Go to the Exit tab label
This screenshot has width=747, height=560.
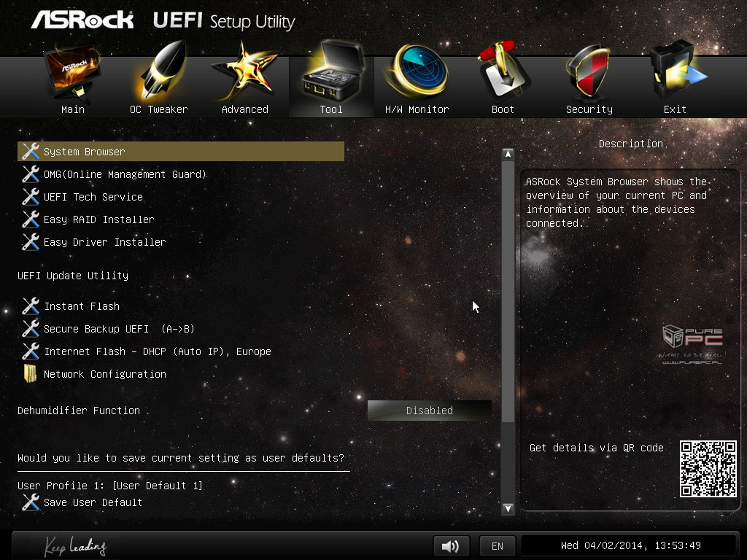(x=675, y=109)
